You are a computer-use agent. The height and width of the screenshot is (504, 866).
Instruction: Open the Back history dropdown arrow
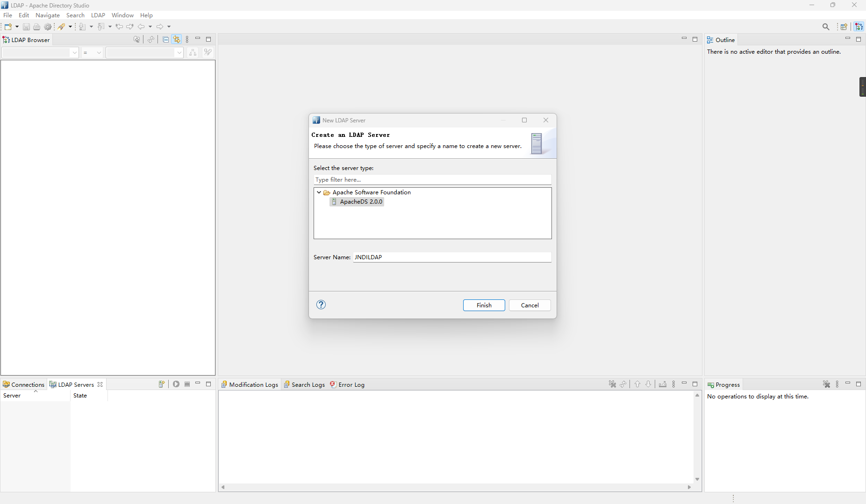pos(150,27)
